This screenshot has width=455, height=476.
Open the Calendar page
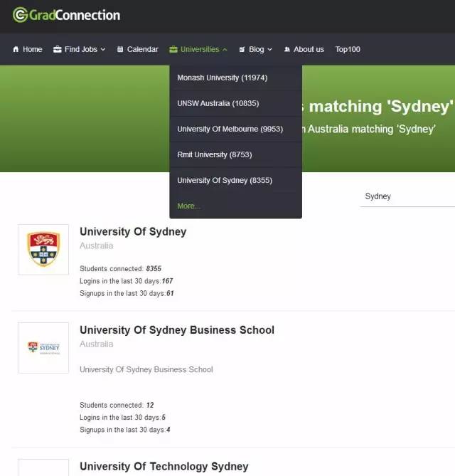(143, 49)
